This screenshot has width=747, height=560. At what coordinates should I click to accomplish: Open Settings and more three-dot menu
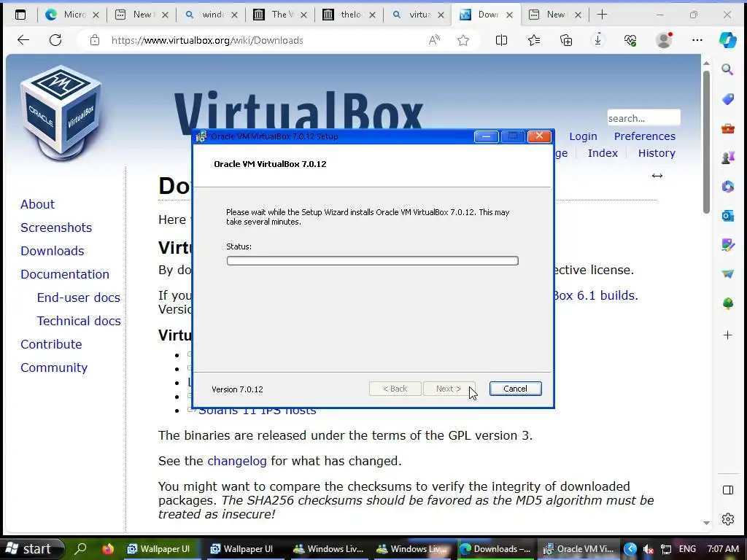697,40
